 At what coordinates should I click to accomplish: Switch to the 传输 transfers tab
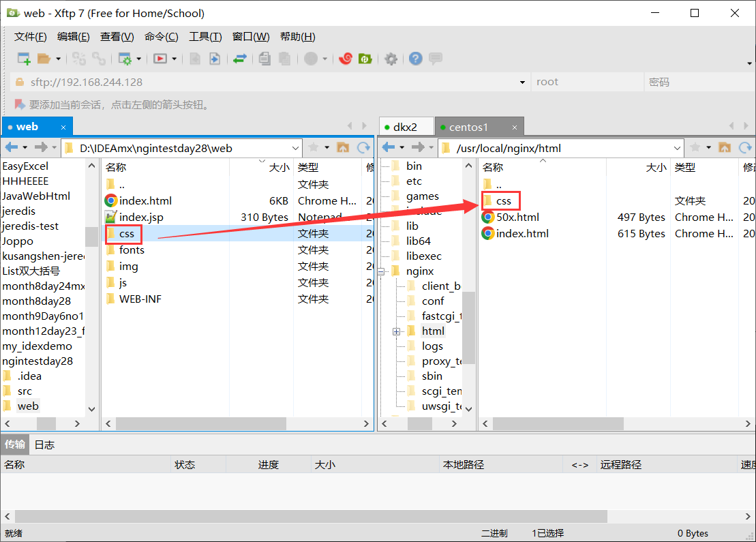coord(15,444)
